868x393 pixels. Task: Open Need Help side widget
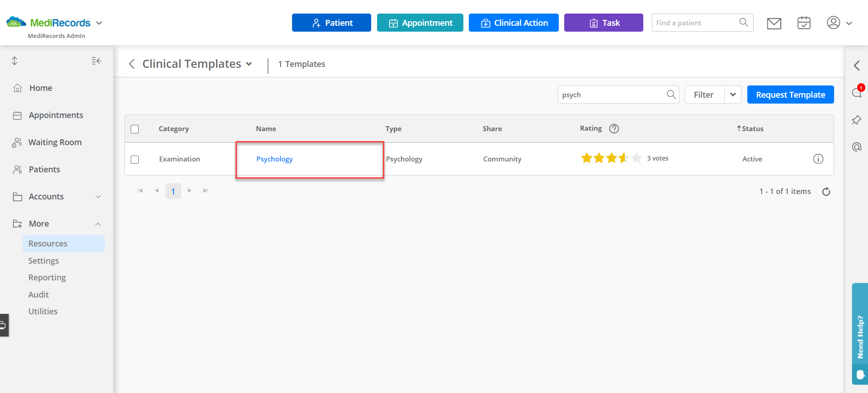(860, 334)
